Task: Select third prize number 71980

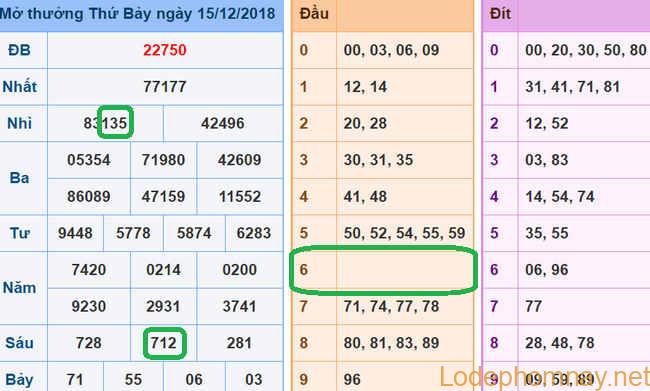Action: pos(163,160)
